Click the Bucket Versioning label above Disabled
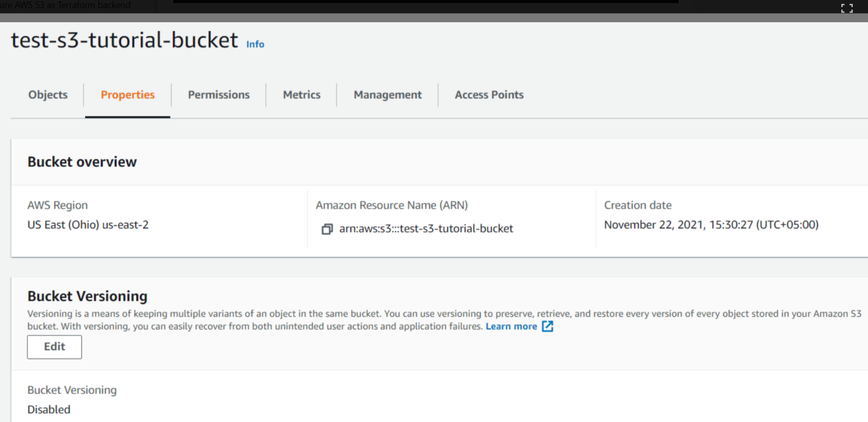This screenshot has height=422, width=868. [72, 390]
